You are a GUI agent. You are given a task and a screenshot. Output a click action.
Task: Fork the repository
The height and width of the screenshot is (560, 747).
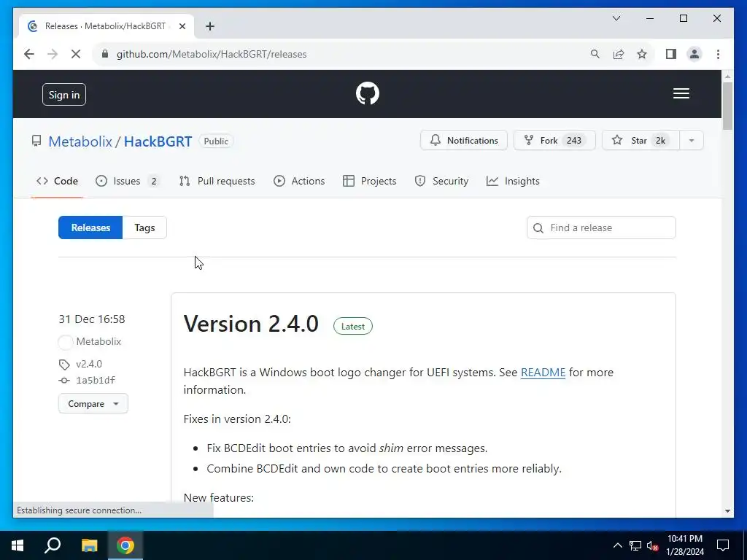[554, 140]
